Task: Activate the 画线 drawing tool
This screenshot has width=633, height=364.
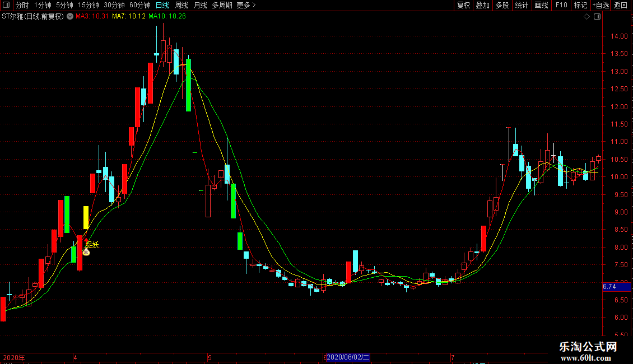Action: click(541, 5)
